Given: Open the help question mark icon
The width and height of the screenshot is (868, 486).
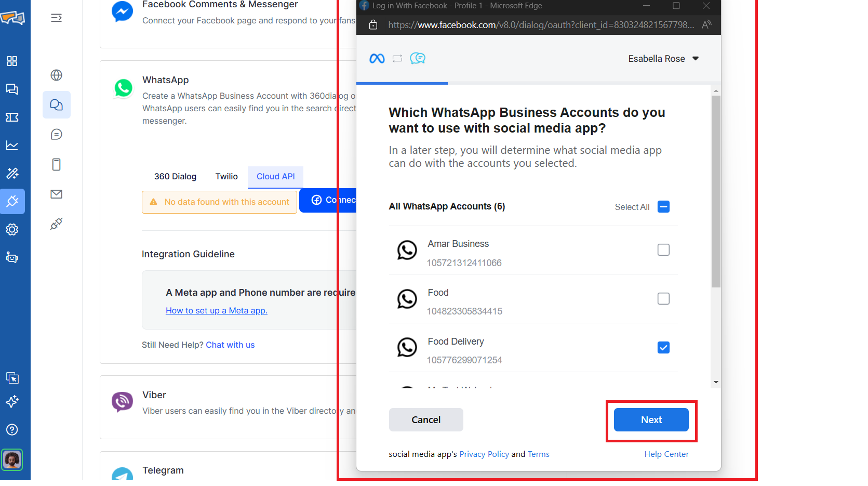Looking at the screenshot, I should 12,429.
